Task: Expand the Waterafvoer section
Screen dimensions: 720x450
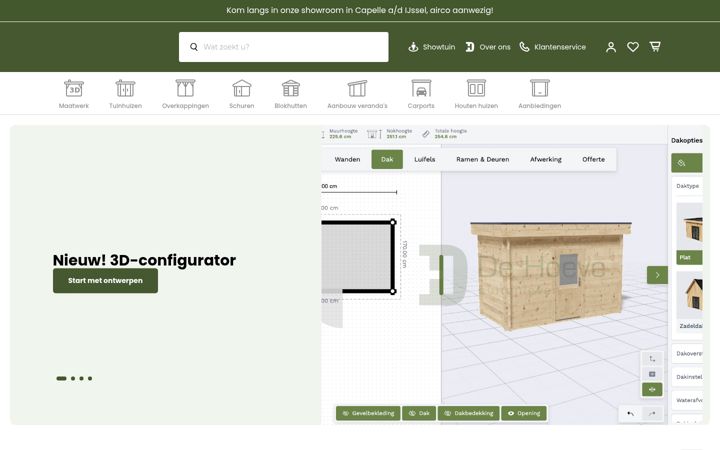Action: [x=687, y=400]
